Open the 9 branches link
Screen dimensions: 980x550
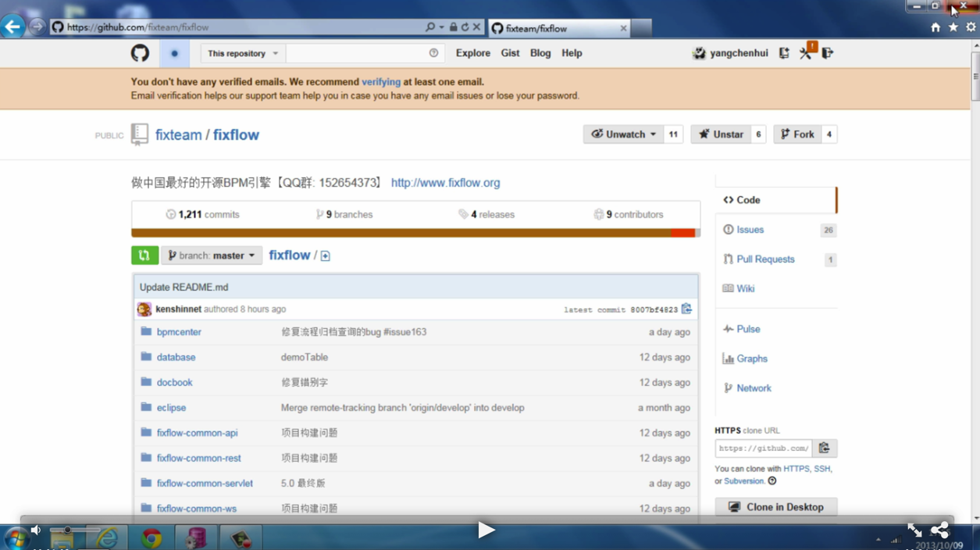pyautogui.click(x=344, y=214)
